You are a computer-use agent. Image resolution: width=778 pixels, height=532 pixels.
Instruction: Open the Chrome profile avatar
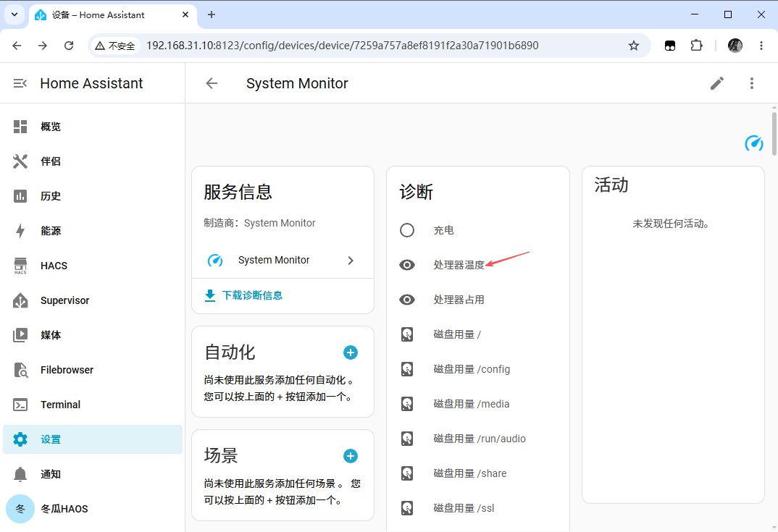point(735,46)
